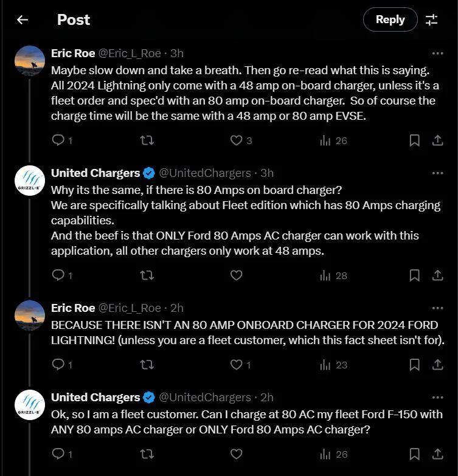Viewport: 458px width, 476px height.
Task: Bookmark United Chargers' last post
Action: [414, 454]
